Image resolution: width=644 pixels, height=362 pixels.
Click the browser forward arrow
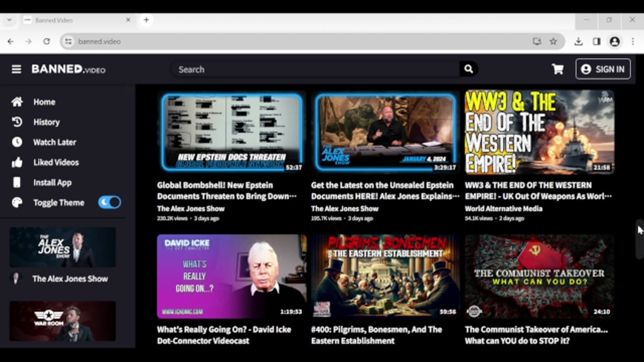pyautogui.click(x=28, y=41)
